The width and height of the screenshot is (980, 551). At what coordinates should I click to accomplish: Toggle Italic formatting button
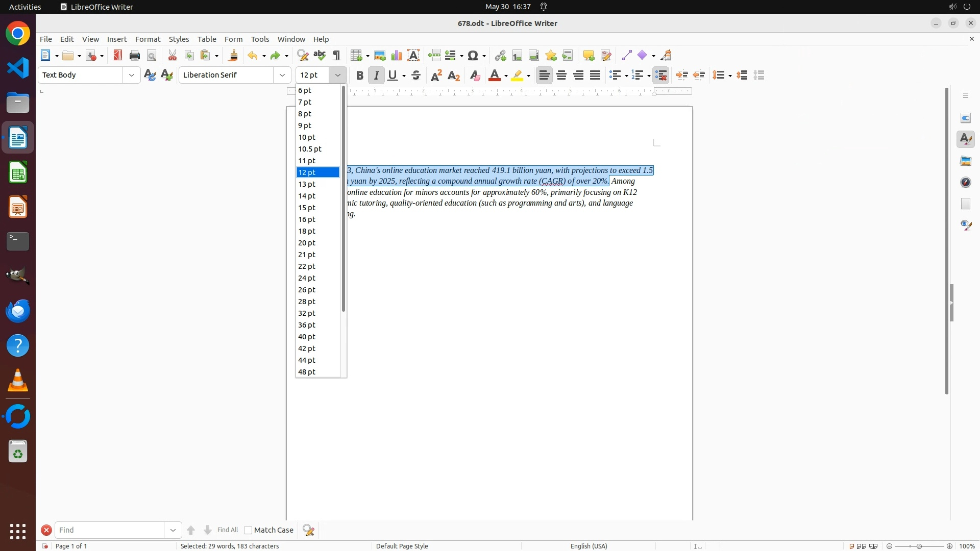(377, 76)
